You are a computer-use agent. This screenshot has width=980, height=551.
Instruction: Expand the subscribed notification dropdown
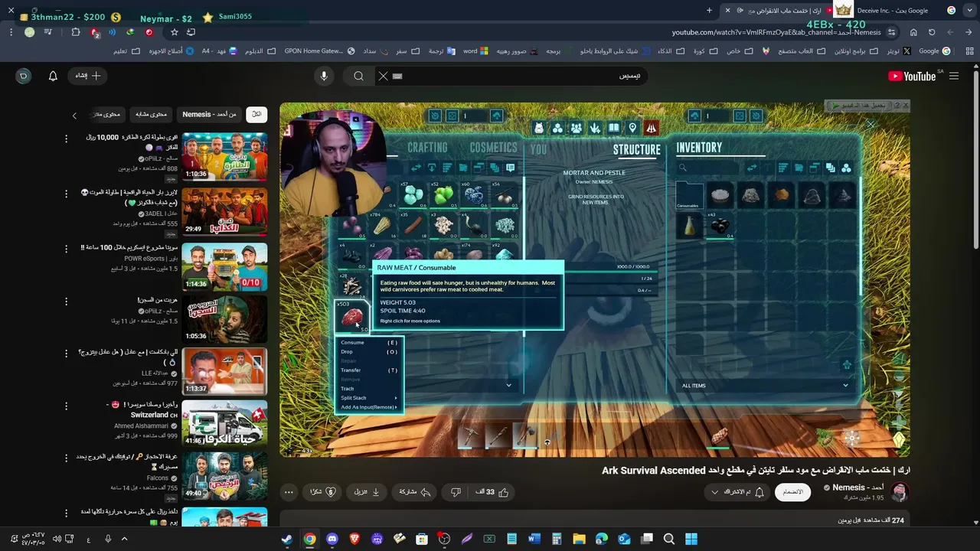(737, 492)
